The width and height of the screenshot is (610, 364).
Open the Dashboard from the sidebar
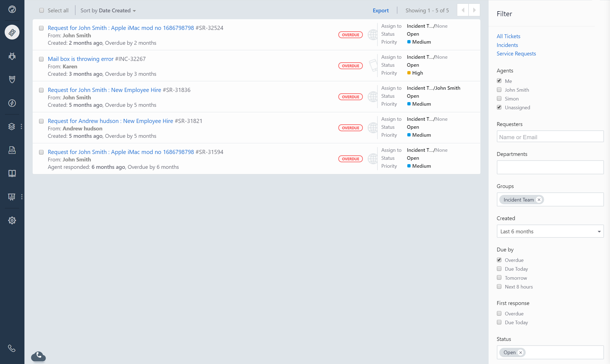click(x=12, y=10)
